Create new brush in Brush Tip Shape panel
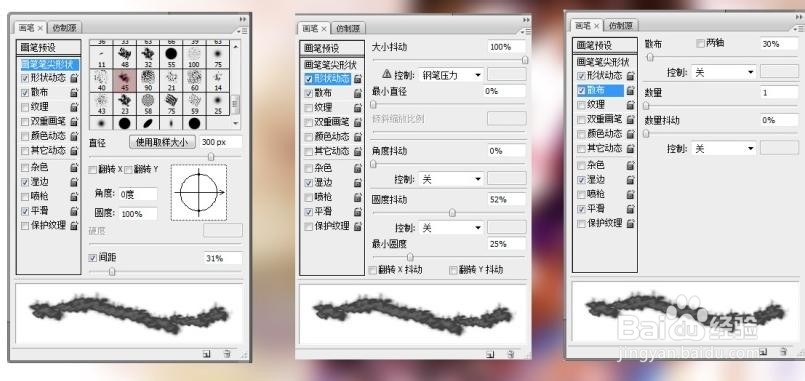Image resolution: width=805 pixels, height=381 pixels. (206, 353)
